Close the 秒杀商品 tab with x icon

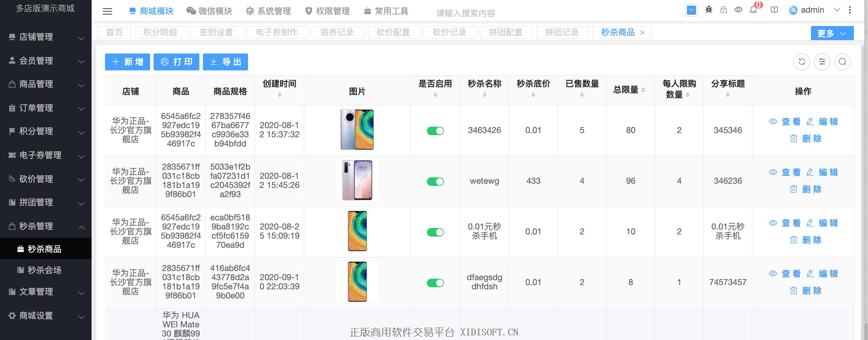click(642, 33)
